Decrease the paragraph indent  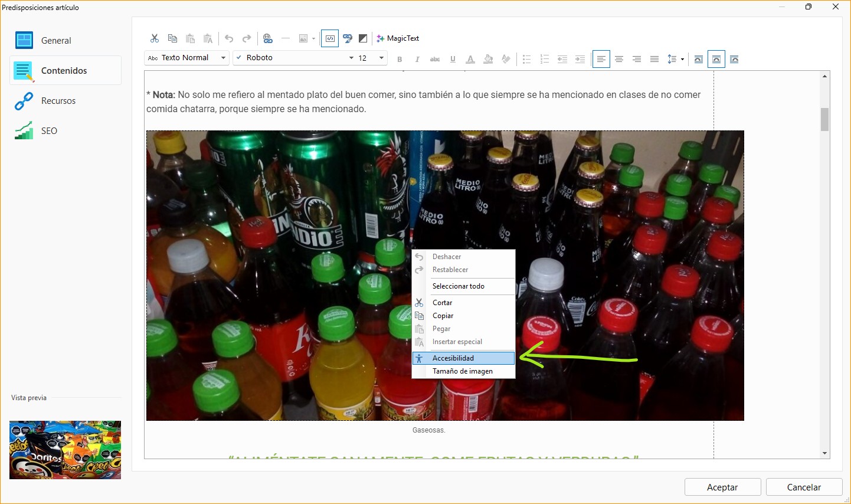click(562, 59)
